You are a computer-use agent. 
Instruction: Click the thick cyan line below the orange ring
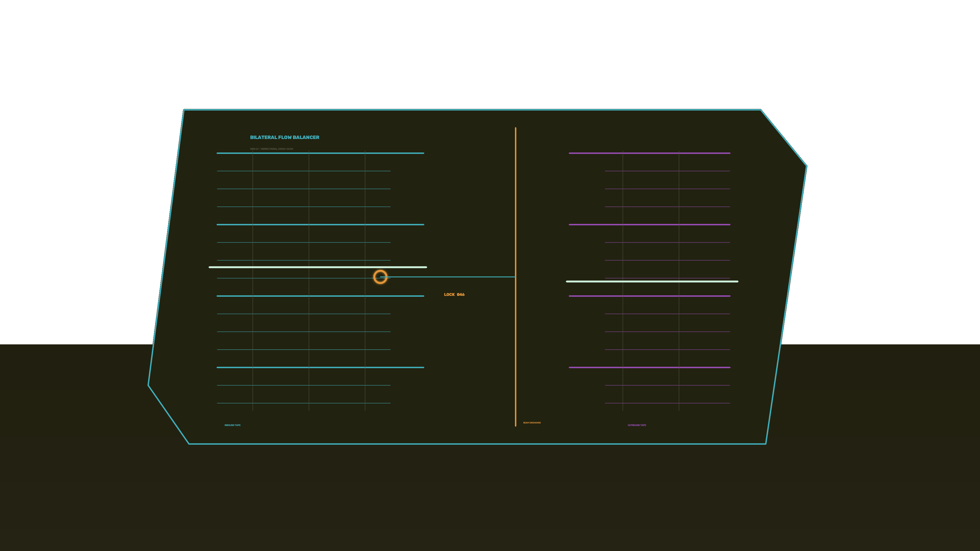pyautogui.click(x=320, y=296)
